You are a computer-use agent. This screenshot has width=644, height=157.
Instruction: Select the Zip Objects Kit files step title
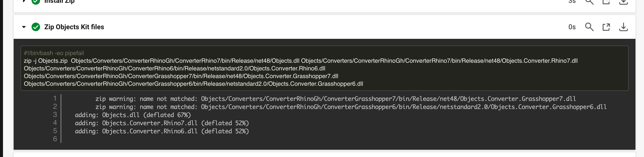click(74, 27)
